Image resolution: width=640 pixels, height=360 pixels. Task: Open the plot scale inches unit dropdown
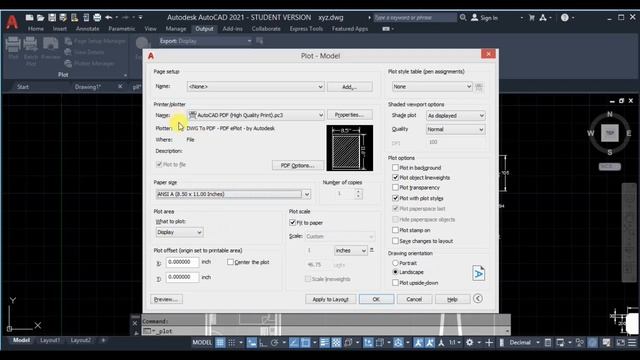point(351,251)
